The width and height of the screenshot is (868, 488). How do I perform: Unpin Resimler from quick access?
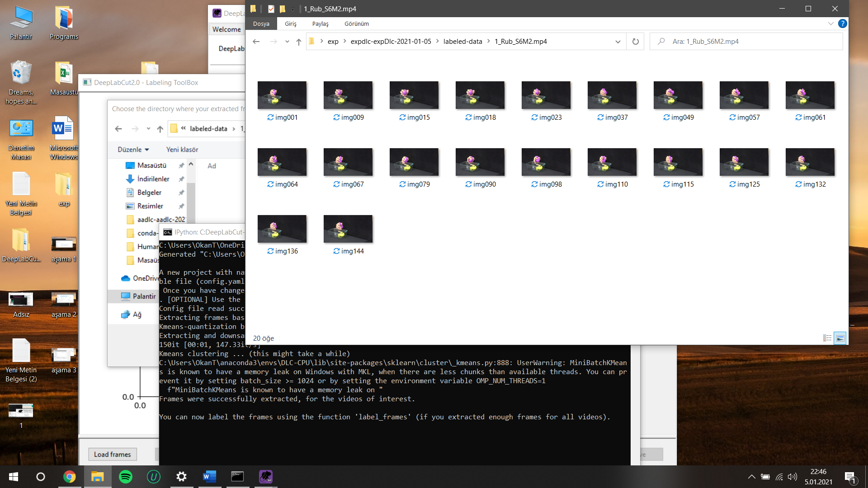(x=181, y=206)
